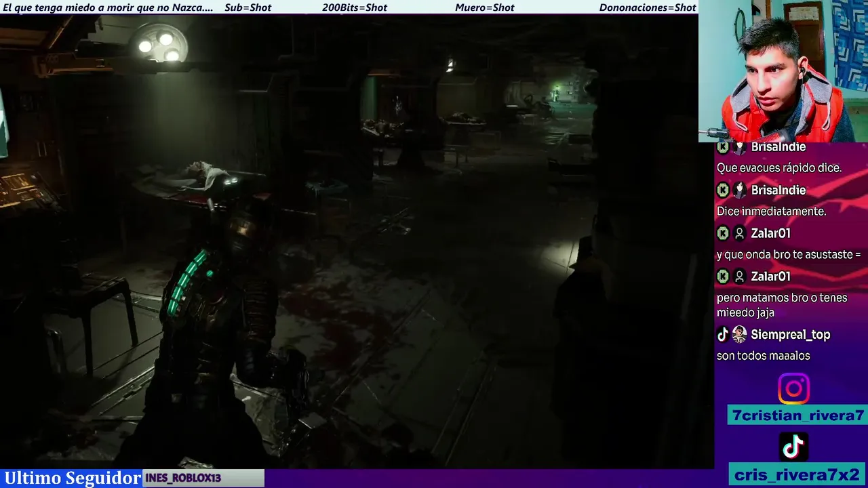Click Zalar01 avatar above 'y que onda bro'
Image resolution: width=868 pixels, height=488 pixels.
pos(739,233)
